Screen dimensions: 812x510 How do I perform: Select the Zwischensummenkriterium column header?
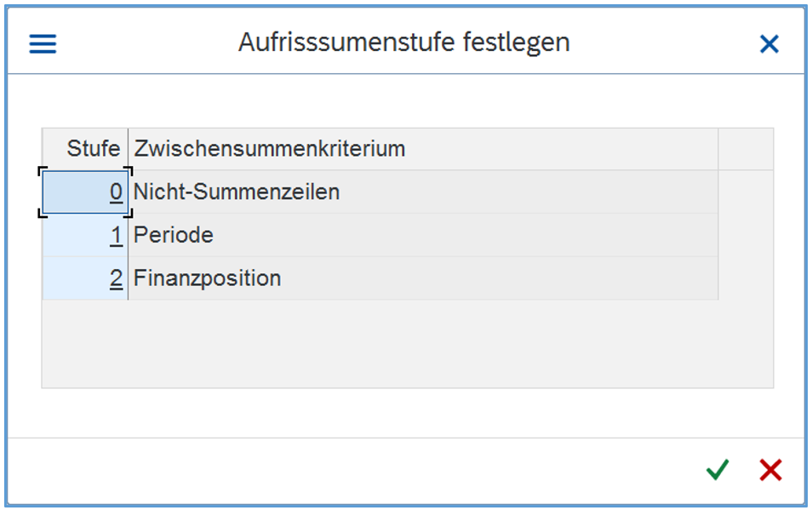tap(270, 149)
